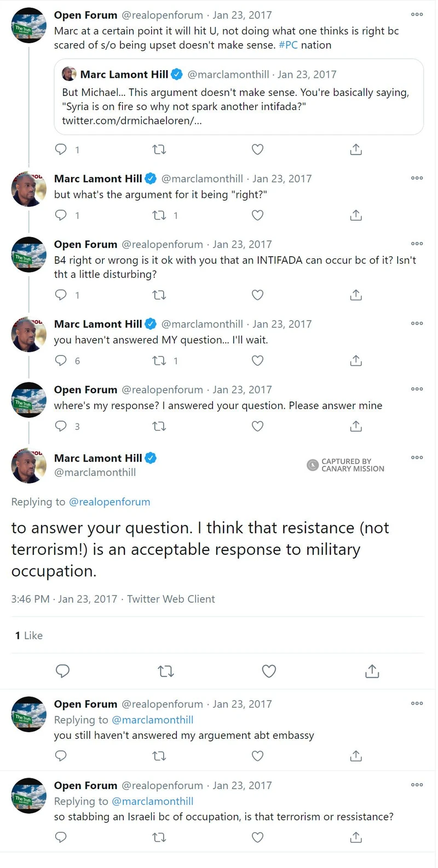Click Open Forum's profile picture
Image resolution: width=438 pixels, height=868 pixels.
pyautogui.click(x=28, y=25)
